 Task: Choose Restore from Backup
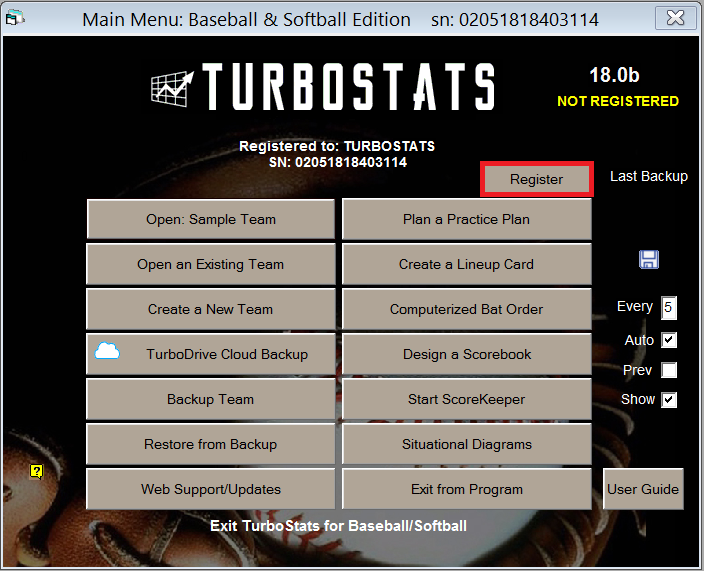211,444
